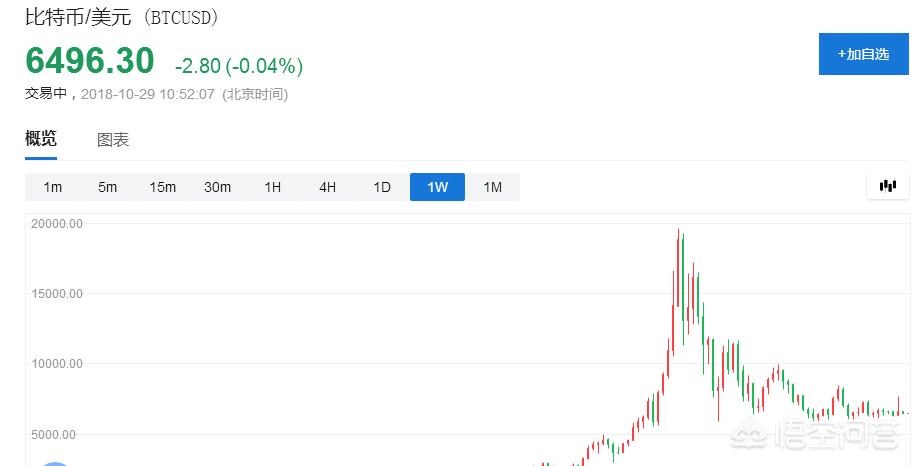Select the 4H interval button
Screen dimensions: 916x466
click(x=327, y=187)
